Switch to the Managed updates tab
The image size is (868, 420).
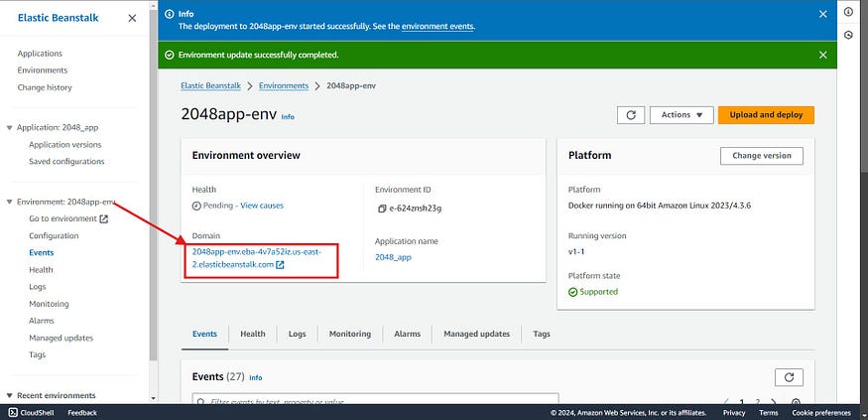coord(476,335)
